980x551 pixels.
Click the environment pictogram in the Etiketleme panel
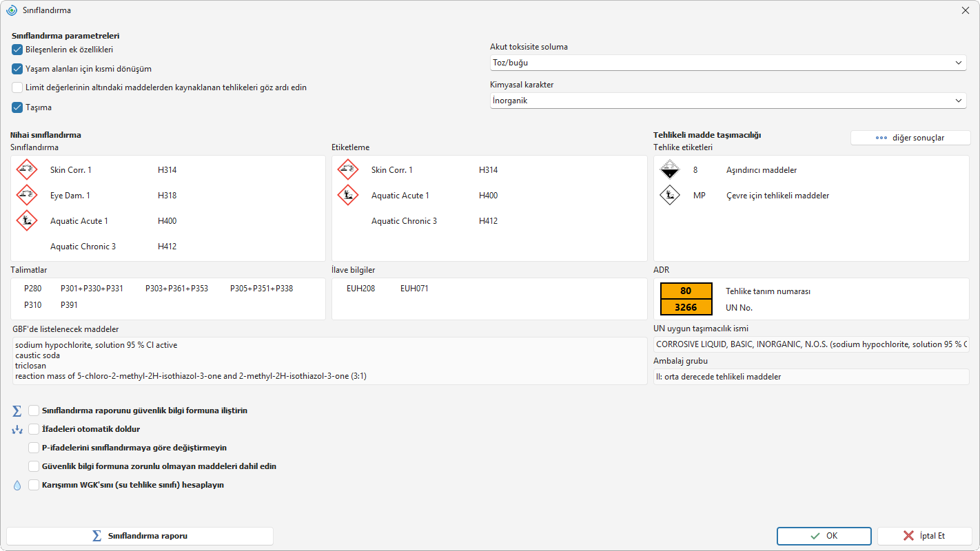click(x=348, y=195)
